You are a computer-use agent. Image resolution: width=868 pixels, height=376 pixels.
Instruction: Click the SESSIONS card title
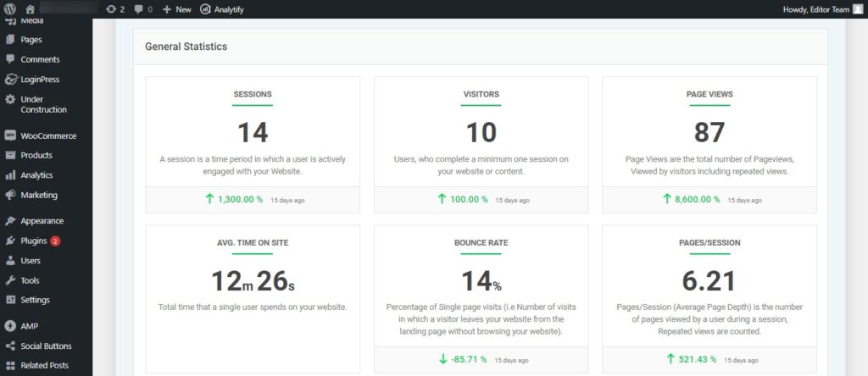click(x=253, y=94)
